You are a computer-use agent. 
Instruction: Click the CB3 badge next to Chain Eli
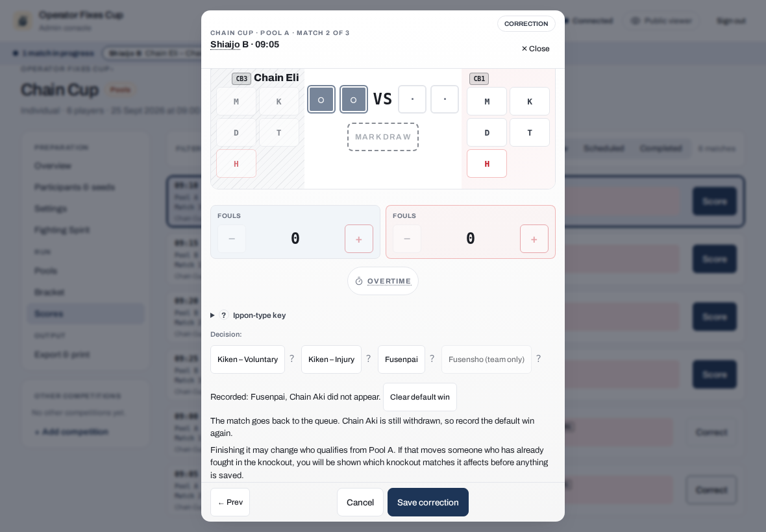(x=241, y=79)
